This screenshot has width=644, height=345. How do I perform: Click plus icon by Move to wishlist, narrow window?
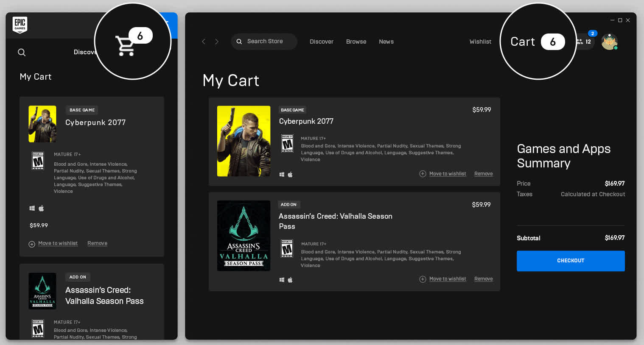click(x=32, y=244)
